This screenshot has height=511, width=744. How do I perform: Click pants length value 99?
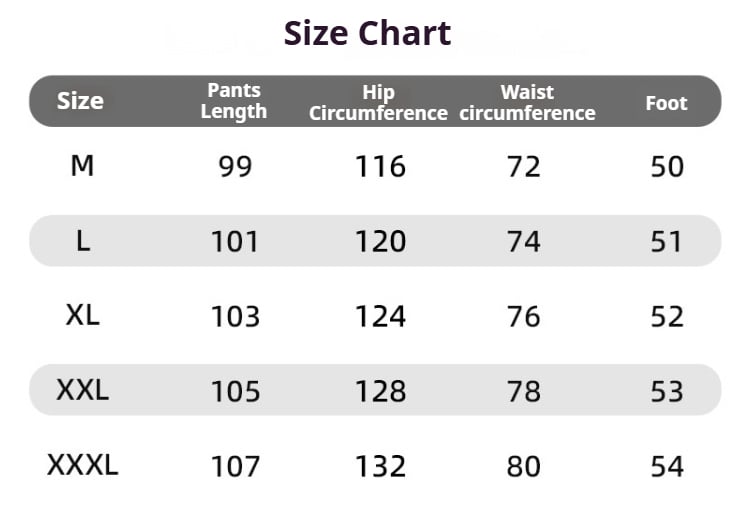click(235, 167)
